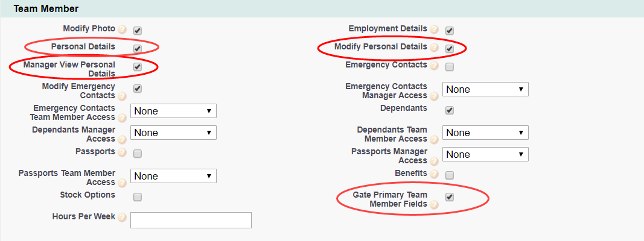The height and width of the screenshot is (241, 644).
Task: Click help icon next to Employment Details
Action: (x=435, y=30)
